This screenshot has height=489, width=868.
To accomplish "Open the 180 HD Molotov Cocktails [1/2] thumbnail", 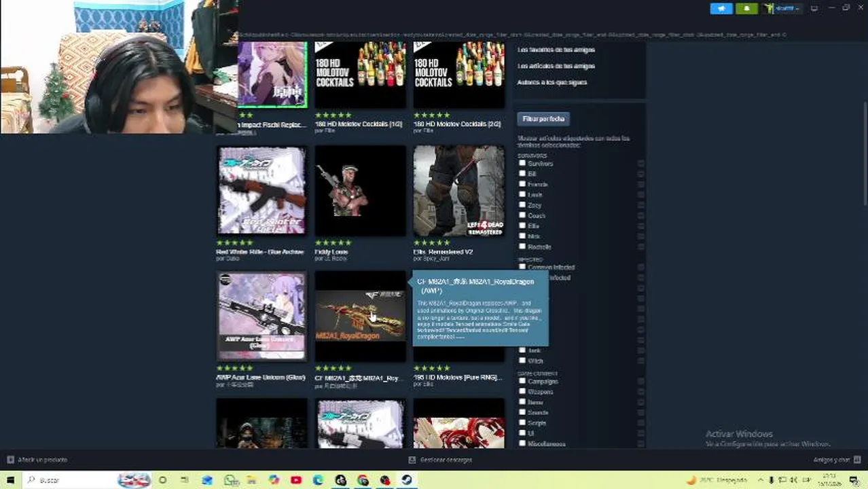I will pos(360,74).
